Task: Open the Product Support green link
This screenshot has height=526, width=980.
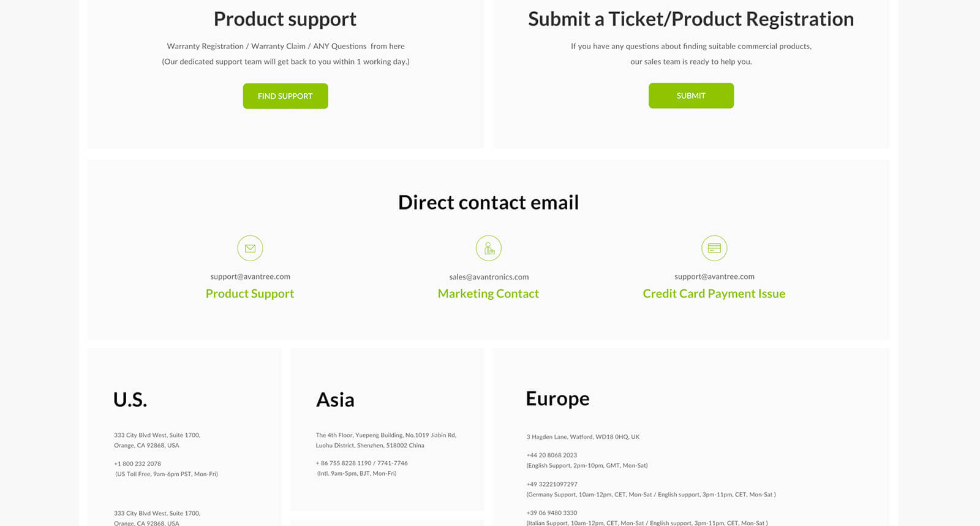Action: tap(250, 294)
